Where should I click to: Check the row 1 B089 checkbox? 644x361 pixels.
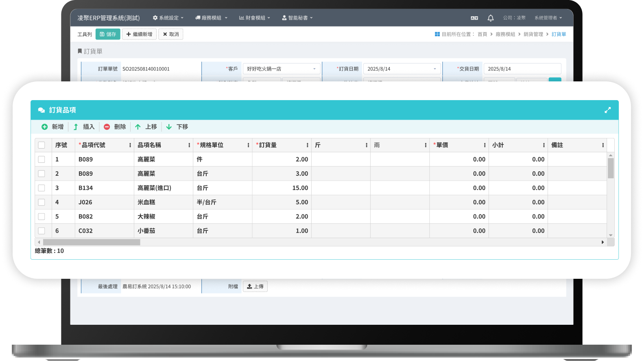(x=41, y=160)
